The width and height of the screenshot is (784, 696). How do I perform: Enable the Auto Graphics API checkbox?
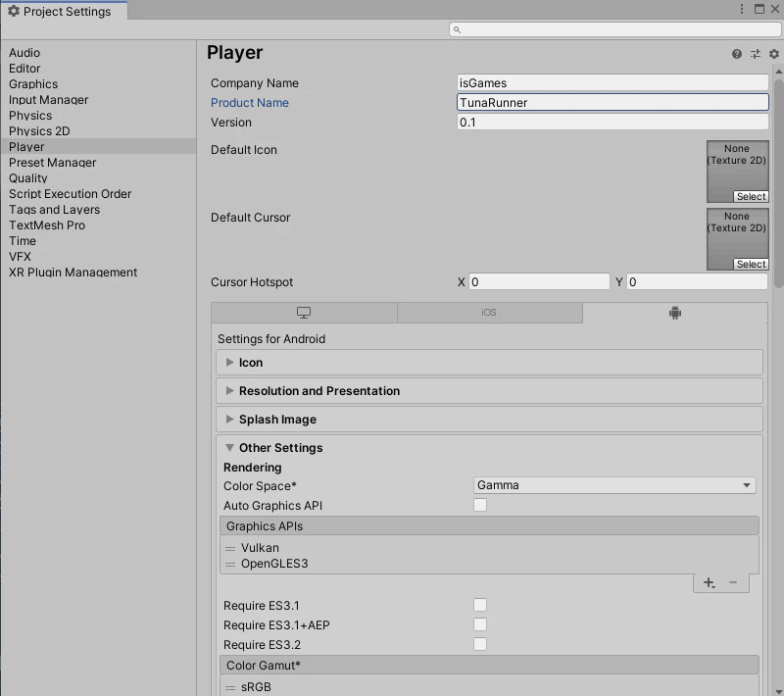pyautogui.click(x=480, y=505)
